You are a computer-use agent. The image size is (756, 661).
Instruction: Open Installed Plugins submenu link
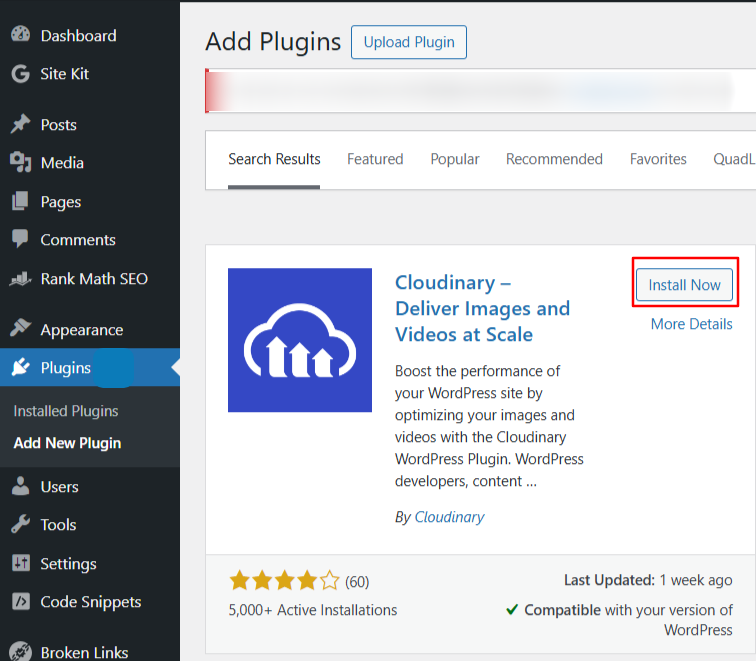click(x=66, y=411)
